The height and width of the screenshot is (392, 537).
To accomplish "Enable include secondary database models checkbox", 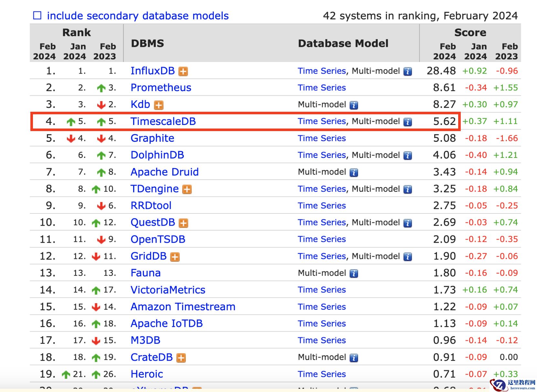I will point(37,15).
